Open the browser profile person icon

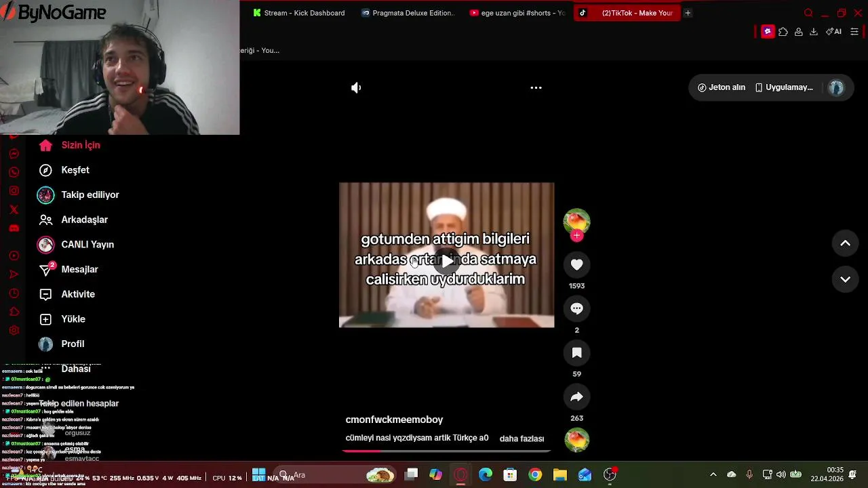tap(799, 31)
